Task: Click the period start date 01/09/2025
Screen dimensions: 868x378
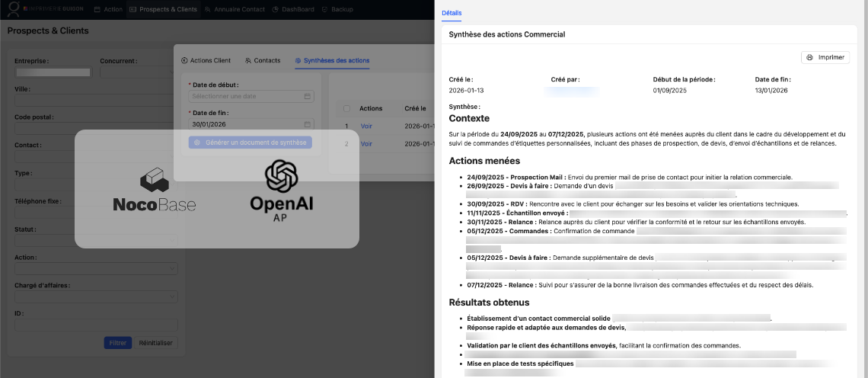Action: (x=670, y=91)
